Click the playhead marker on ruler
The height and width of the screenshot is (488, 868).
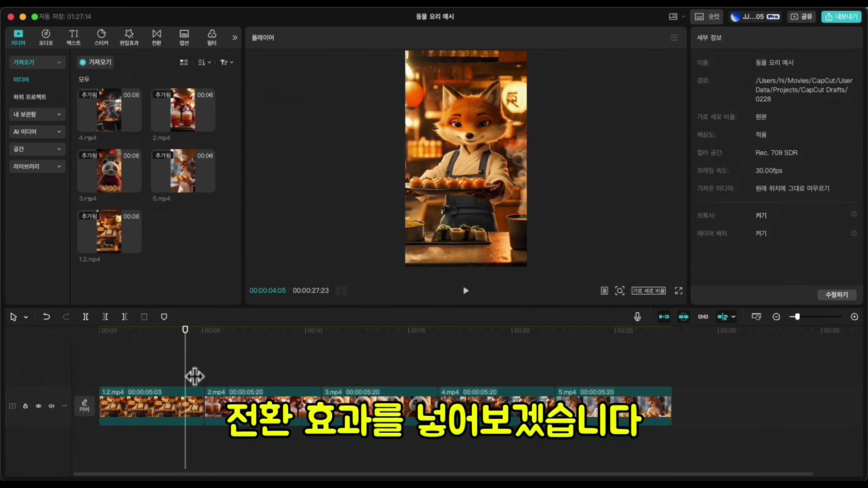[x=185, y=330]
